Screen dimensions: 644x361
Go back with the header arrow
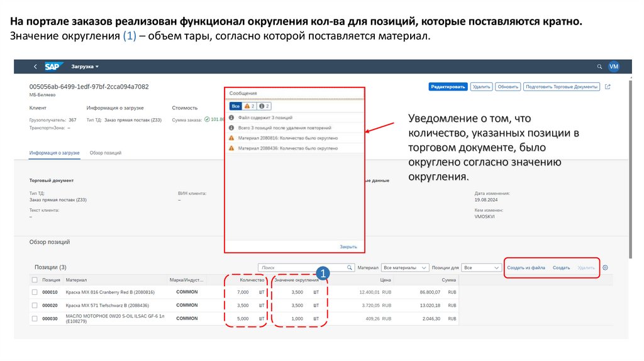click(35, 67)
